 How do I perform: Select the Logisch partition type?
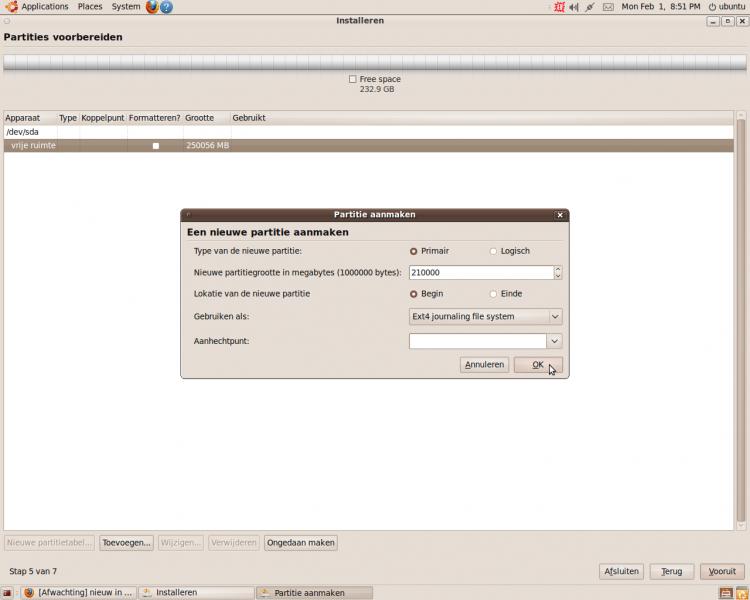point(493,251)
